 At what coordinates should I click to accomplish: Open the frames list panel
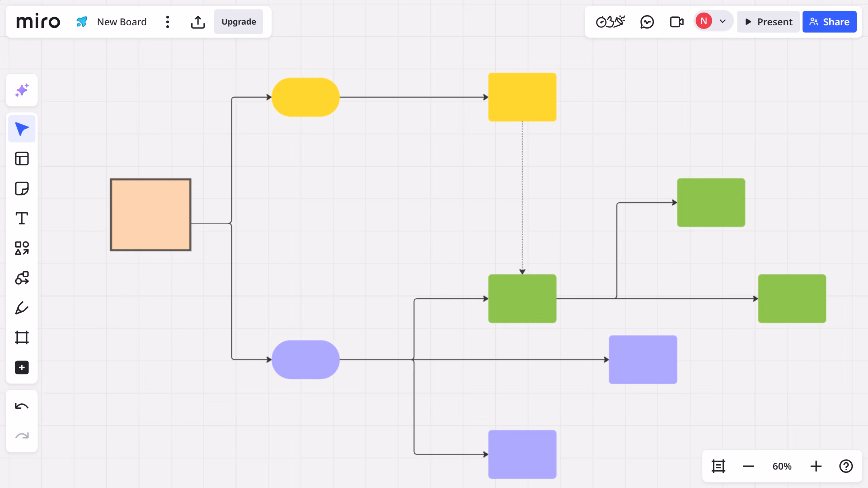[718, 466]
